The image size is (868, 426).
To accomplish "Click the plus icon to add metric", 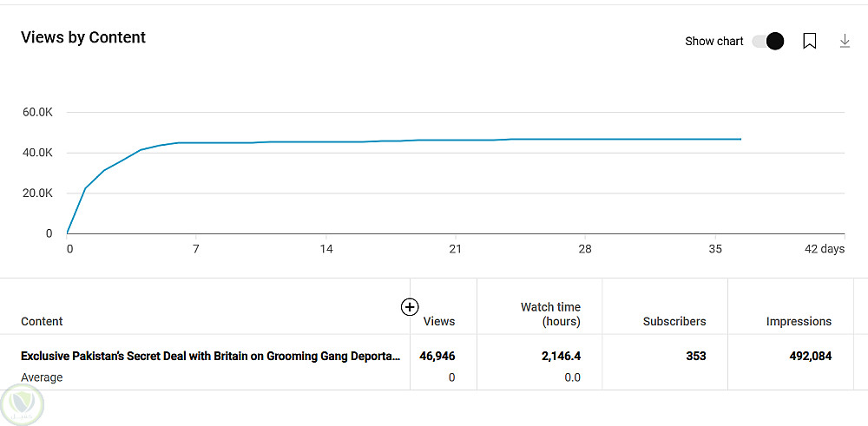I will (410, 306).
